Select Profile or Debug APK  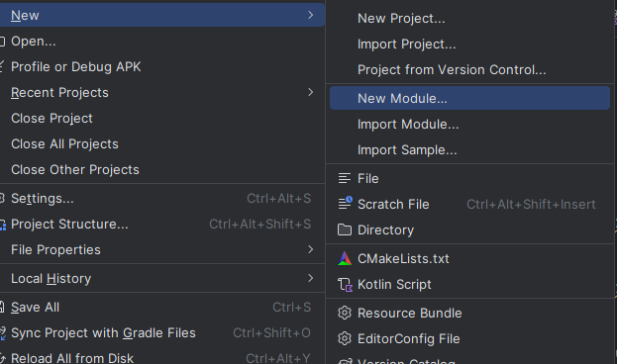point(161,67)
